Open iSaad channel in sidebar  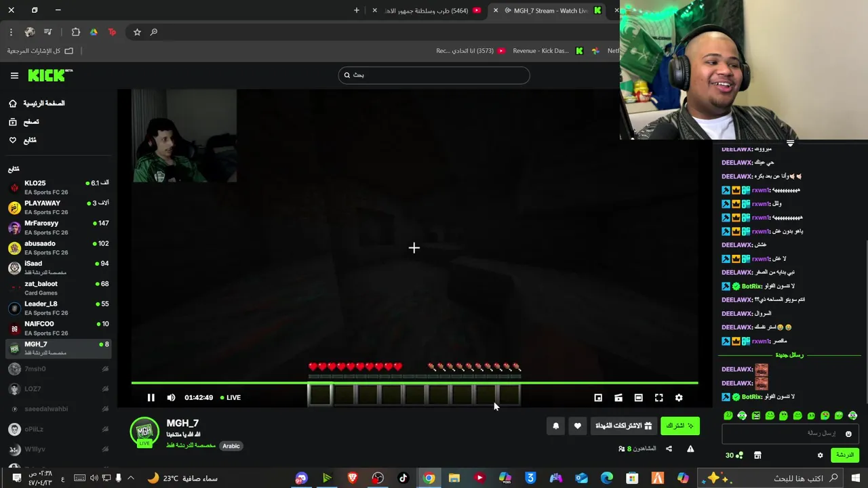[x=58, y=268]
